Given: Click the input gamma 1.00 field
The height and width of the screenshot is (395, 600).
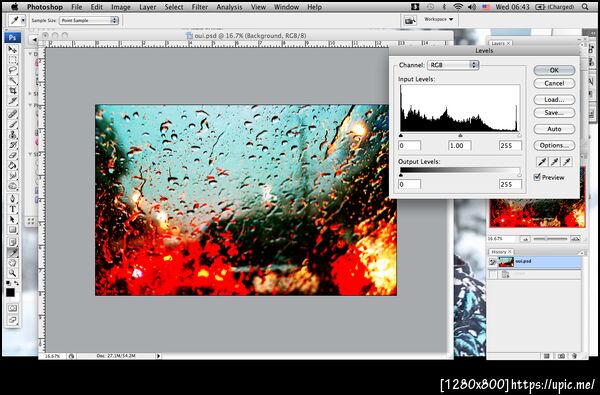Looking at the screenshot, I should (460, 145).
